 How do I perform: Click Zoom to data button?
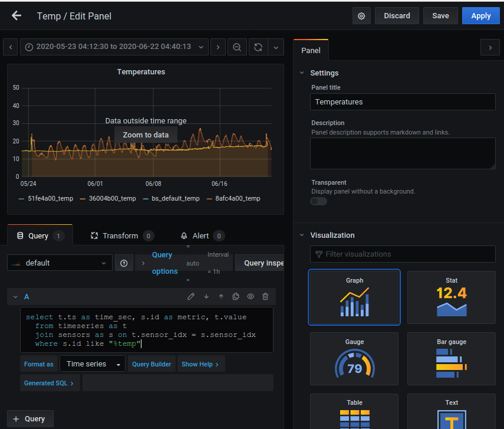coord(146,135)
